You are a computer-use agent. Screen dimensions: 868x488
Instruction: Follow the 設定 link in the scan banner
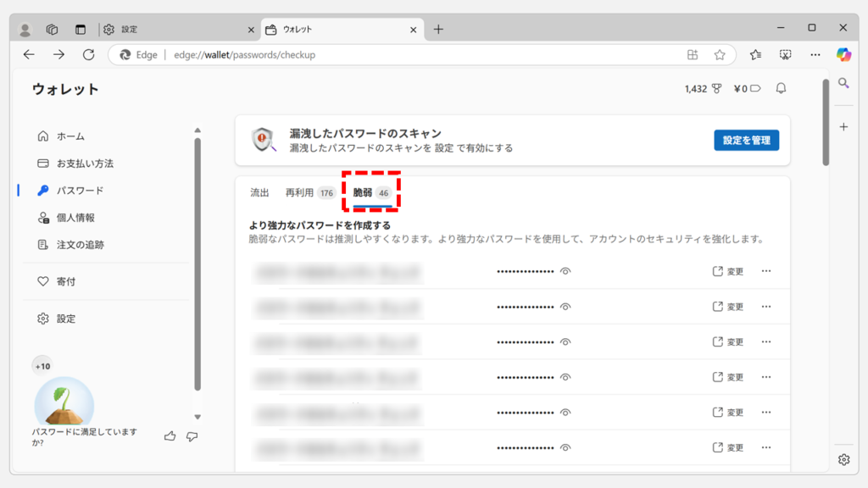(444, 148)
